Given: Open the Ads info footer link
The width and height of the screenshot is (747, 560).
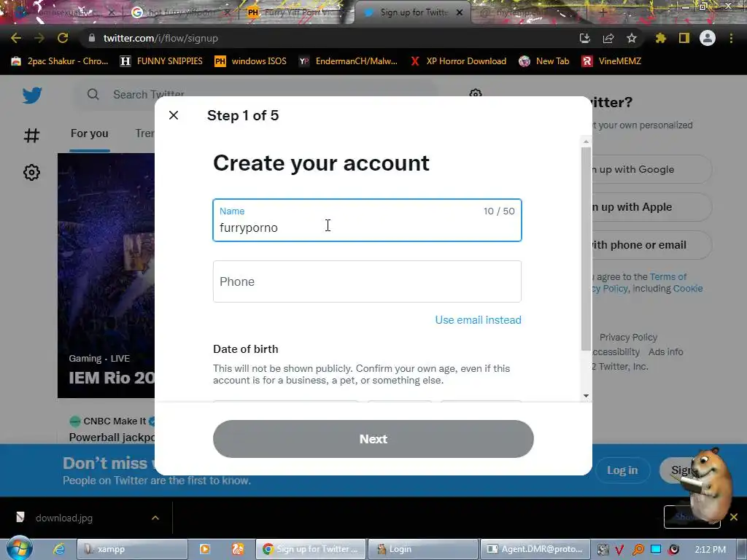Looking at the screenshot, I should (x=665, y=352).
